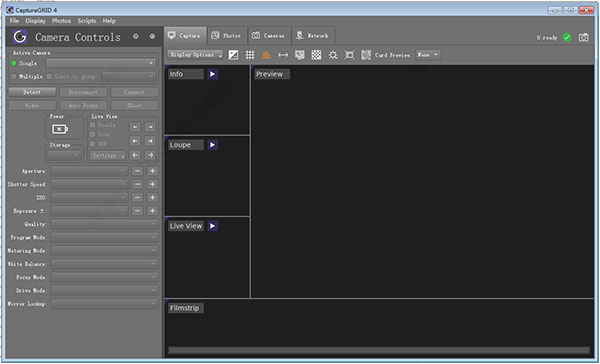Toggle the exposure overlay diagonal icon

233,55
